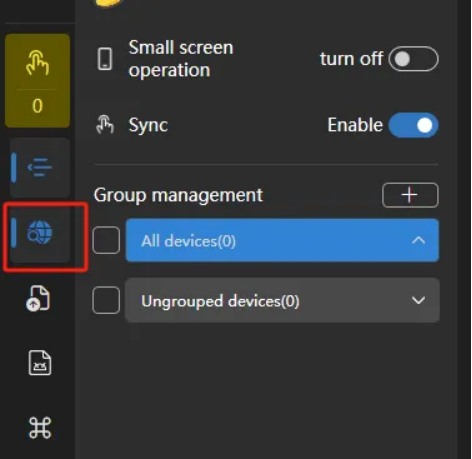The width and height of the screenshot is (472, 459).
Task: Check the All devices checkbox
Action: tap(106, 240)
